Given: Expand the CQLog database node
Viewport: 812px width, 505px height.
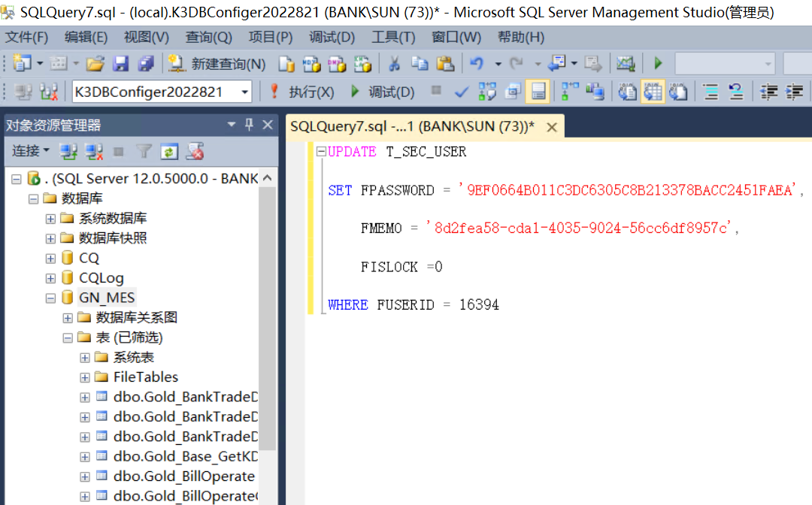Looking at the screenshot, I should pyautogui.click(x=50, y=278).
